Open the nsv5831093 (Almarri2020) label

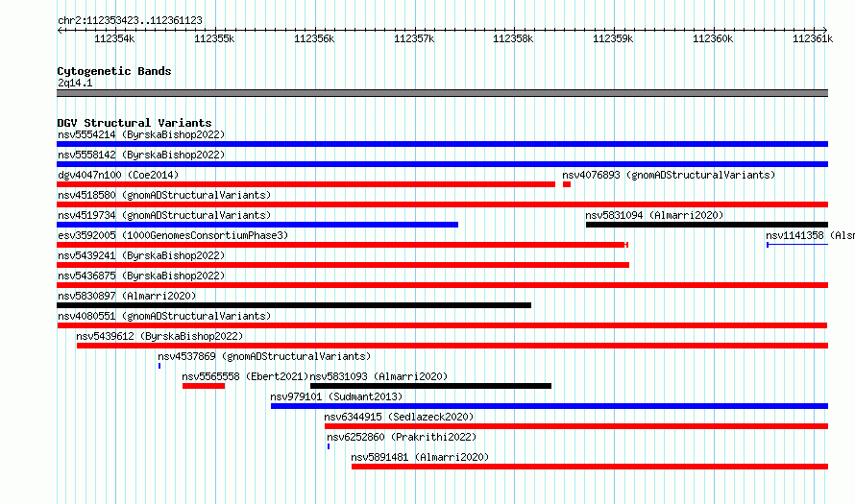tap(379, 376)
